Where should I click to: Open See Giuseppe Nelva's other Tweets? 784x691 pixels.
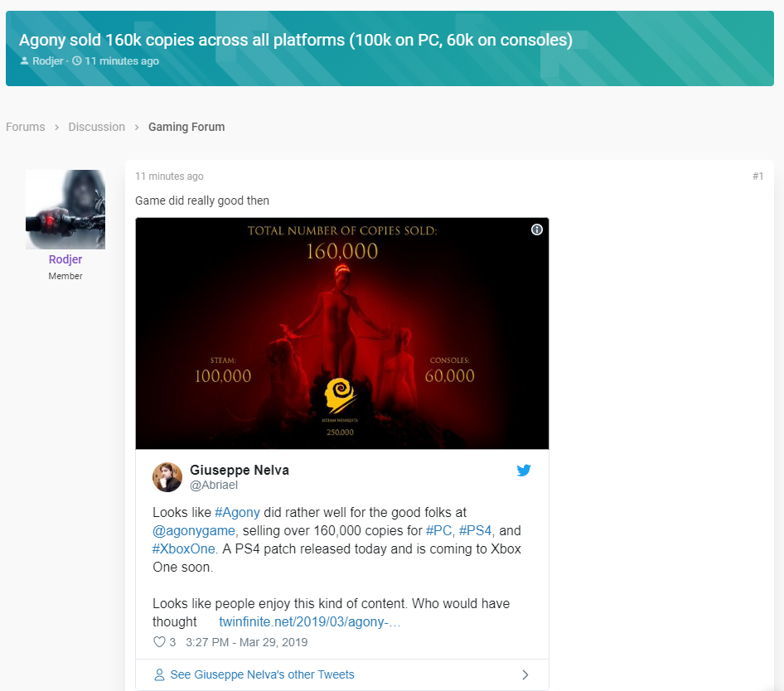click(x=262, y=674)
